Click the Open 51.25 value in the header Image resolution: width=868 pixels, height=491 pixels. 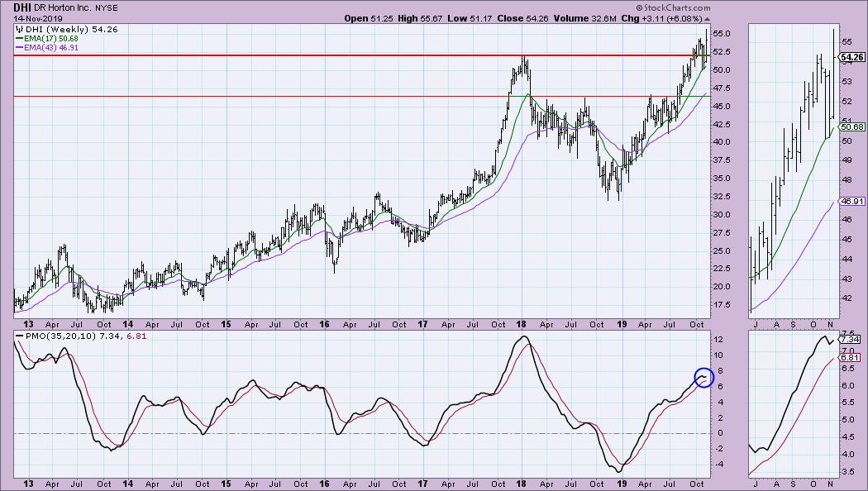pyautogui.click(x=368, y=18)
